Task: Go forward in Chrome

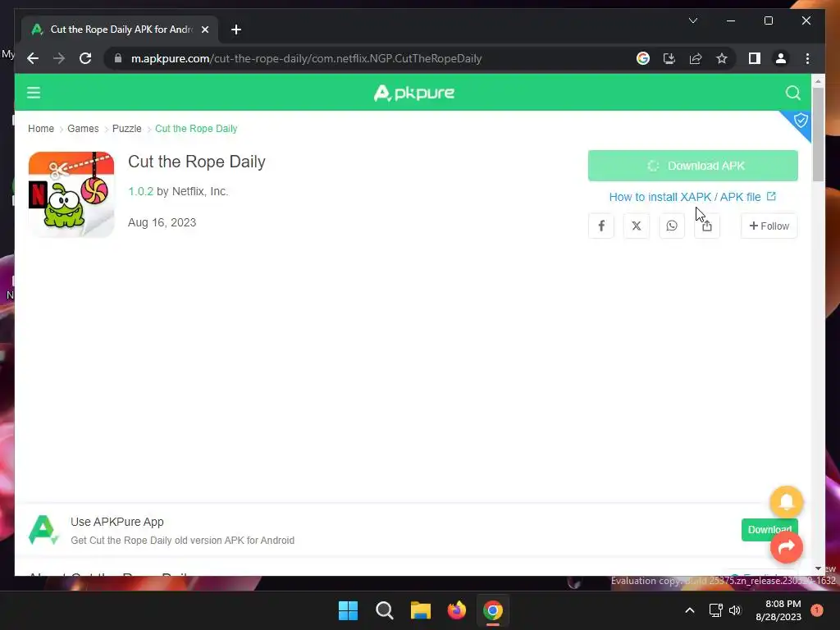Action: pos(59,58)
